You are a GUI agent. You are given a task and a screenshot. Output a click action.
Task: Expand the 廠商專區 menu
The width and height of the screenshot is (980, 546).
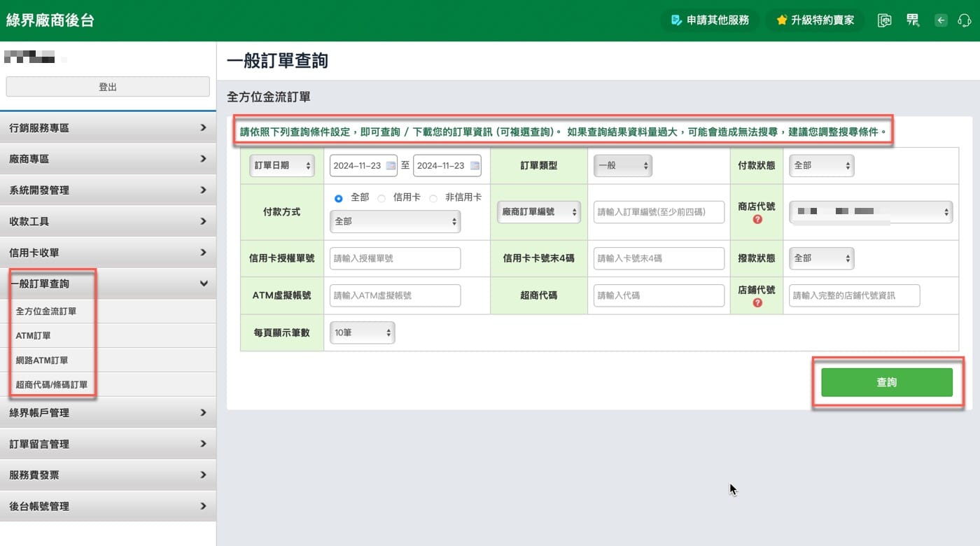[108, 159]
